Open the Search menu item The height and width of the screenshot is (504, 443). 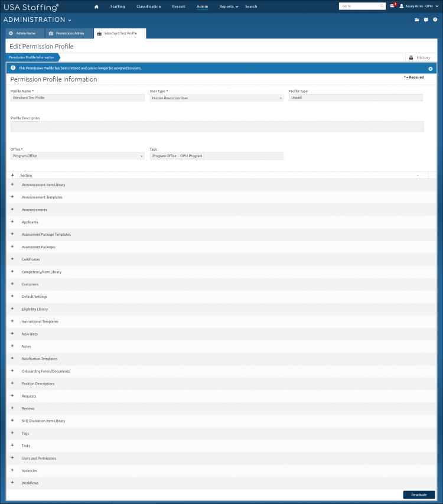[251, 6]
